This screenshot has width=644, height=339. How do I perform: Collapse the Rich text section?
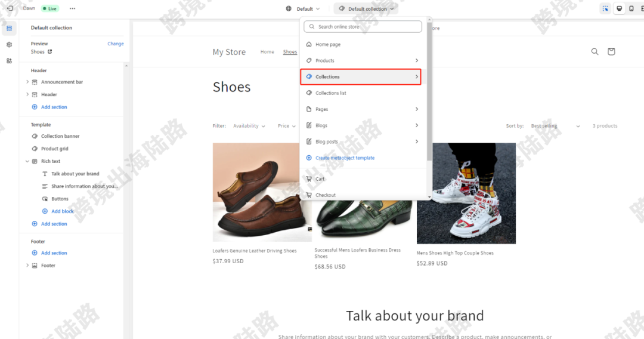point(27,162)
